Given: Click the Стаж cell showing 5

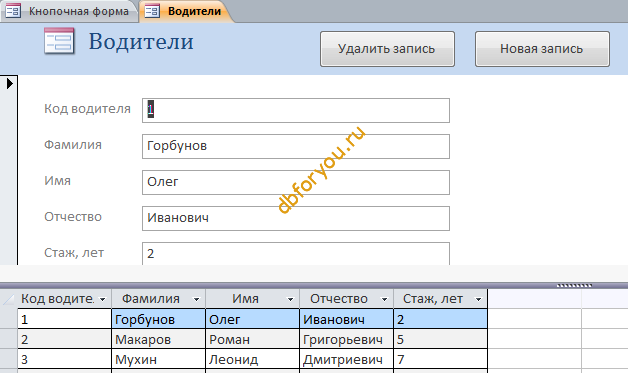Looking at the screenshot, I should point(441,339).
